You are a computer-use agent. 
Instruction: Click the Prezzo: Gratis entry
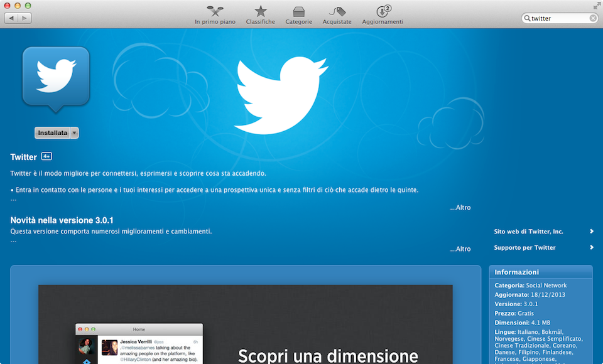514,313
